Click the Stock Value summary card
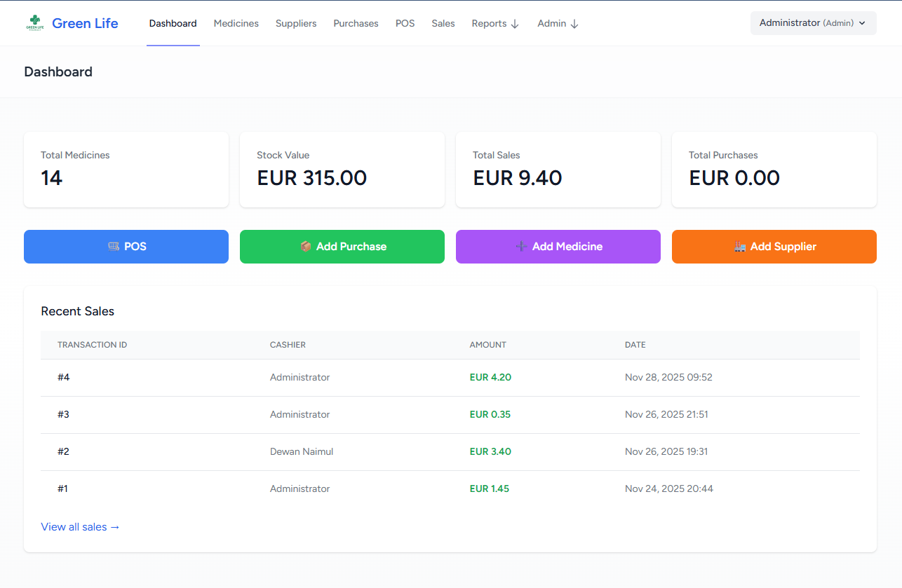Image resolution: width=902 pixels, height=588 pixels. 342,170
